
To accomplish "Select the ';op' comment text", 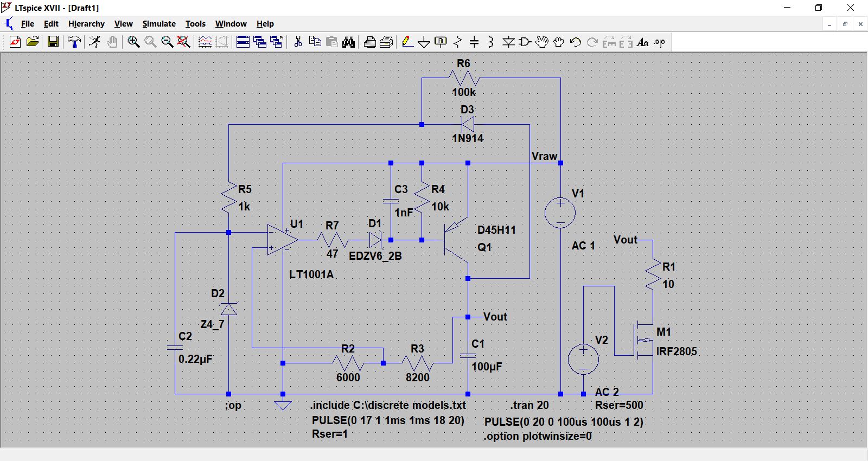I will pos(233,406).
